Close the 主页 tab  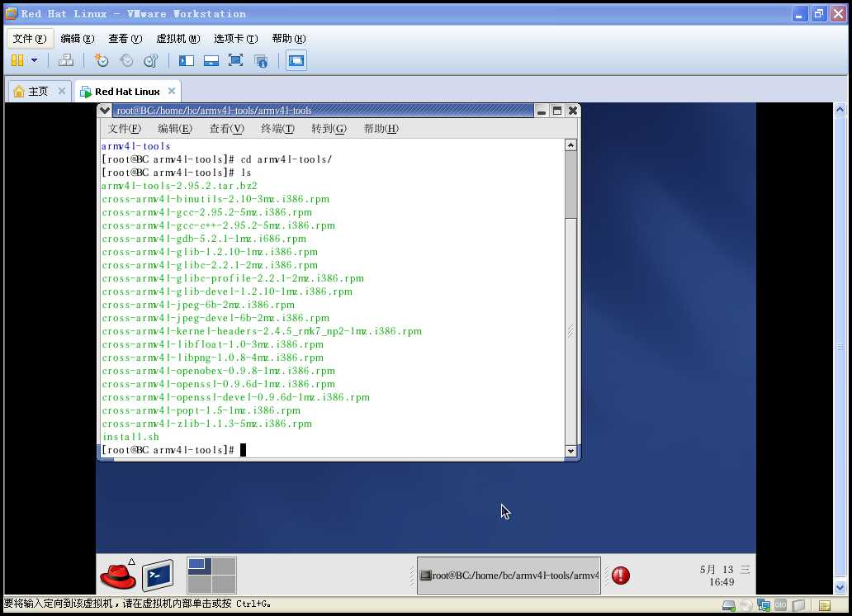pos(61,91)
